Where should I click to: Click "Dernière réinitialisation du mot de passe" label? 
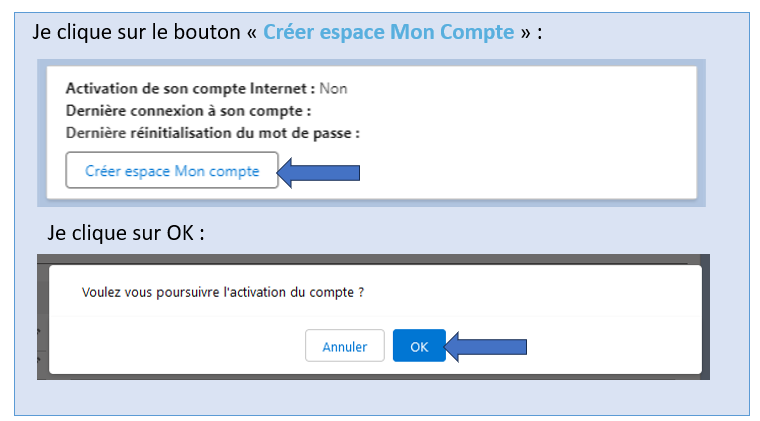[x=212, y=132]
